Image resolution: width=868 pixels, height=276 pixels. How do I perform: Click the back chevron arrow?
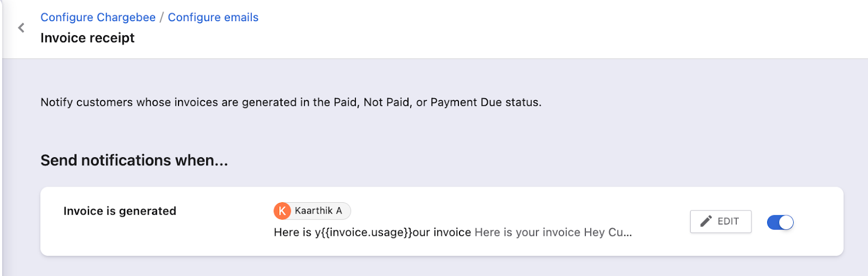tap(21, 28)
